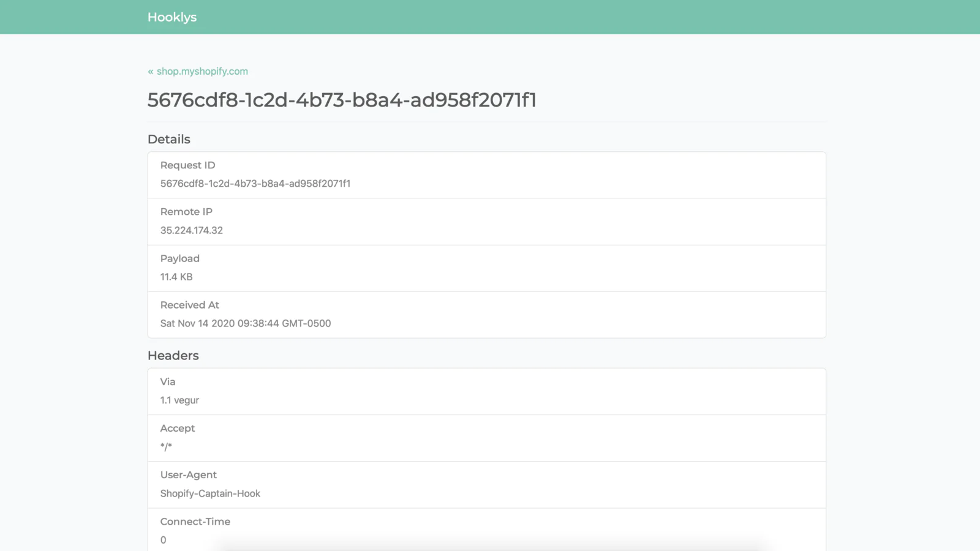This screenshot has width=980, height=551.
Task: Select the Sat Nov 14 2020 timestamp
Action: (x=245, y=323)
